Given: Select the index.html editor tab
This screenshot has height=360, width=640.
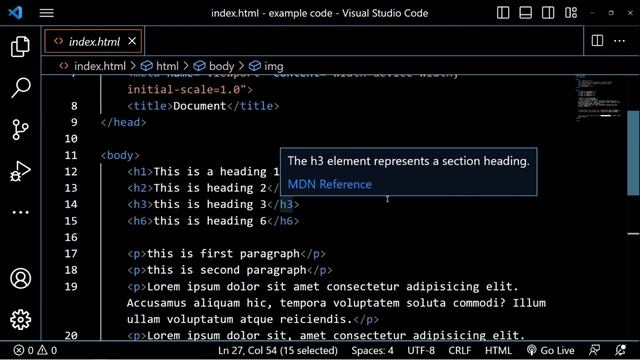Looking at the screenshot, I should (x=94, y=42).
